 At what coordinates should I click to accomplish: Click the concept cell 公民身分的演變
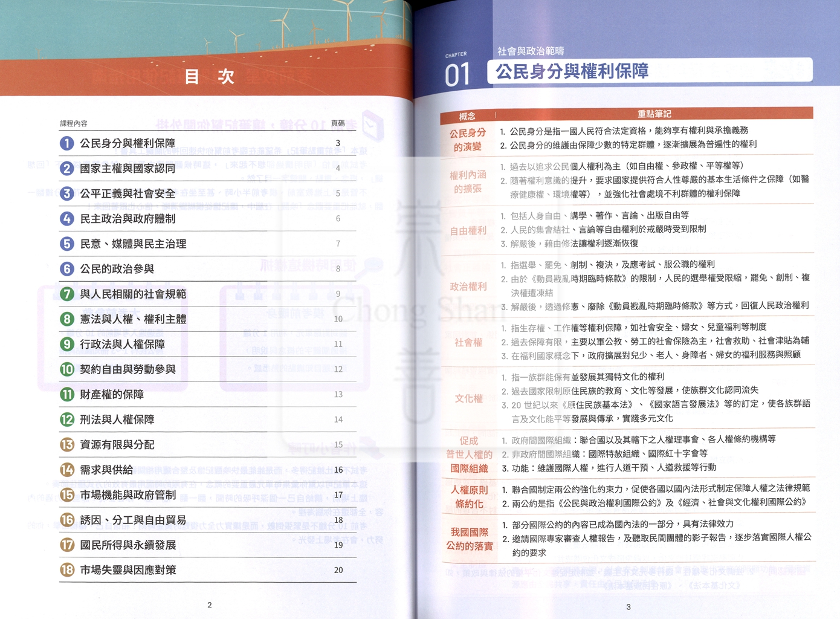pyautogui.click(x=468, y=140)
